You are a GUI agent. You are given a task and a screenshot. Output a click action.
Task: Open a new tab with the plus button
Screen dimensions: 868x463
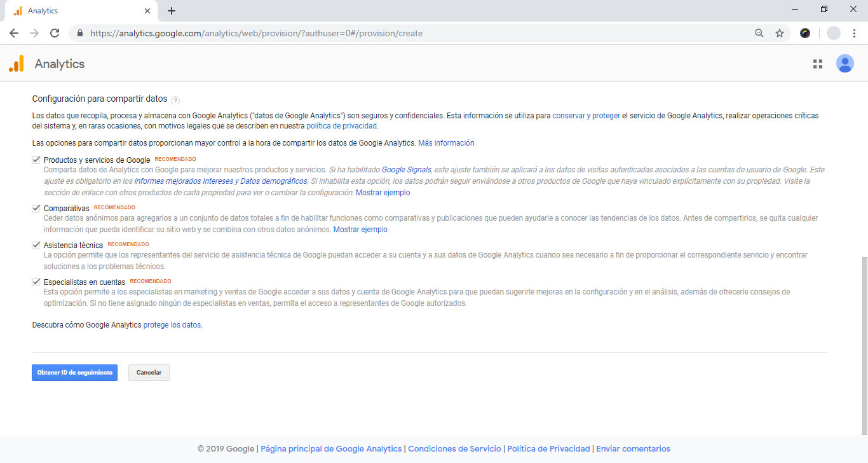click(172, 11)
